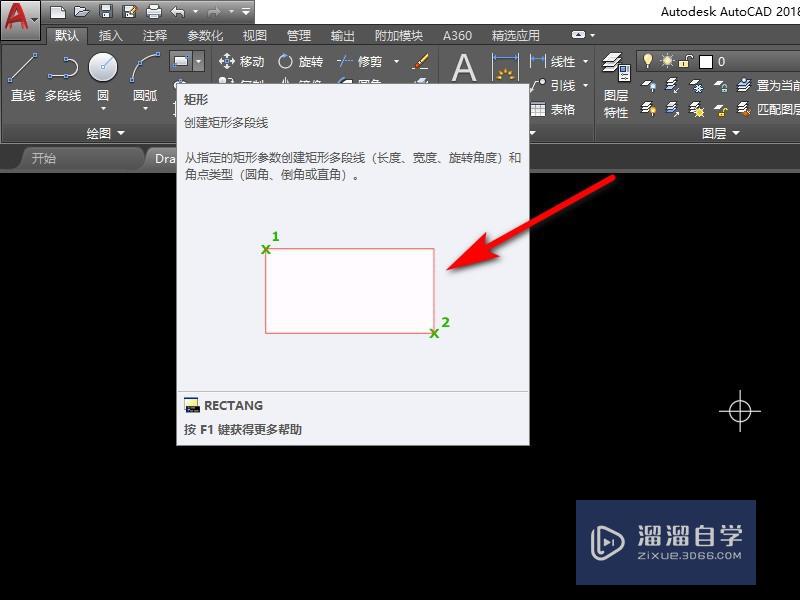Switch to the 插入 ribbon tab
This screenshot has width=800, height=600.
click(x=106, y=35)
